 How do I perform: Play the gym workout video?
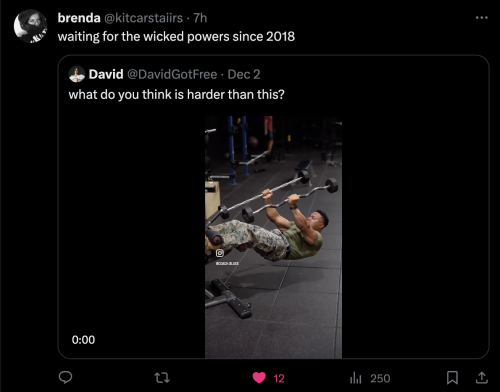click(273, 237)
